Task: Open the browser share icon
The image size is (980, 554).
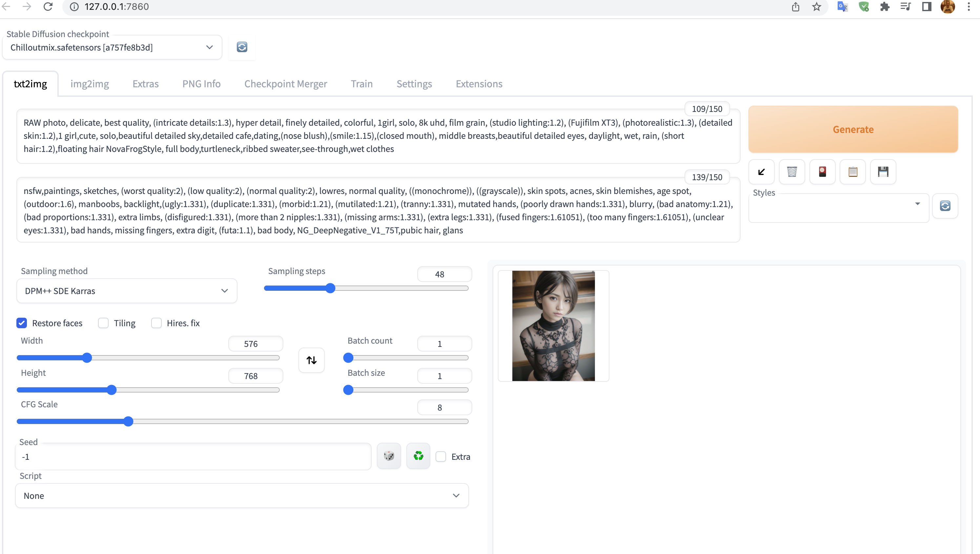Action: 795,7
